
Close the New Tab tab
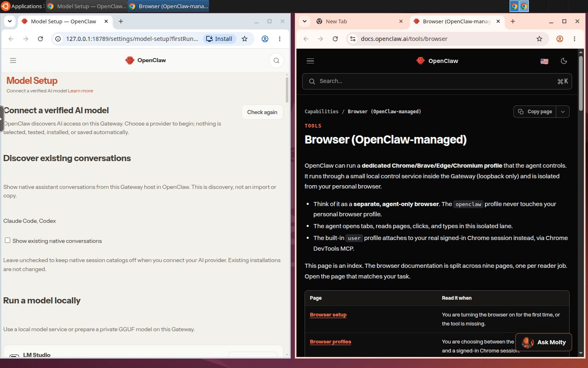click(x=401, y=21)
